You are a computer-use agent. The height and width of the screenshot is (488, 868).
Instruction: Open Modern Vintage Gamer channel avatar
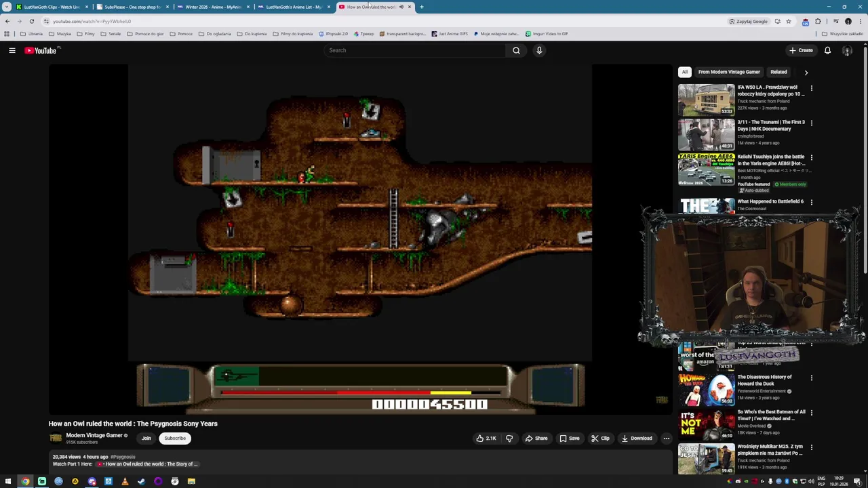(x=56, y=438)
